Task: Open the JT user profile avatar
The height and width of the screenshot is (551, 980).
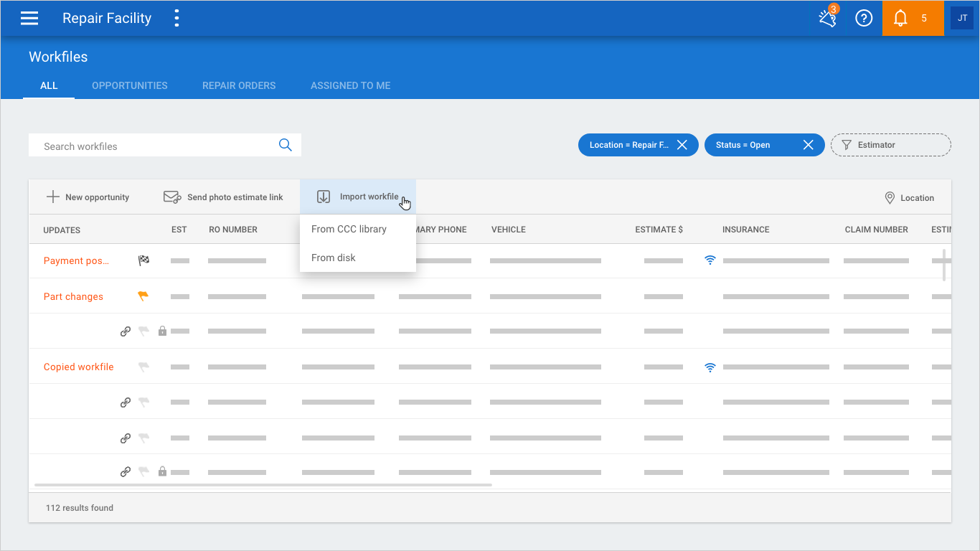Action: point(962,18)
